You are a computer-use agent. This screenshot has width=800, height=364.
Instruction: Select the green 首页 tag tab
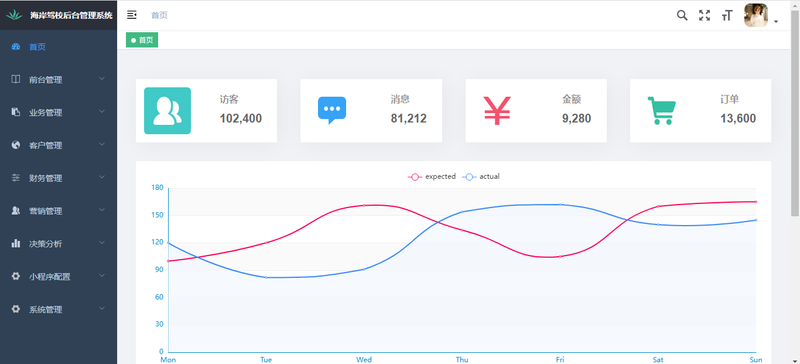pos(142,40)
